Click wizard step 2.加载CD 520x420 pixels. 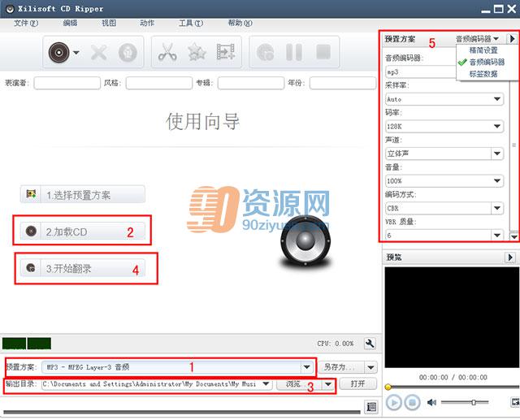(x=83, y=231)
